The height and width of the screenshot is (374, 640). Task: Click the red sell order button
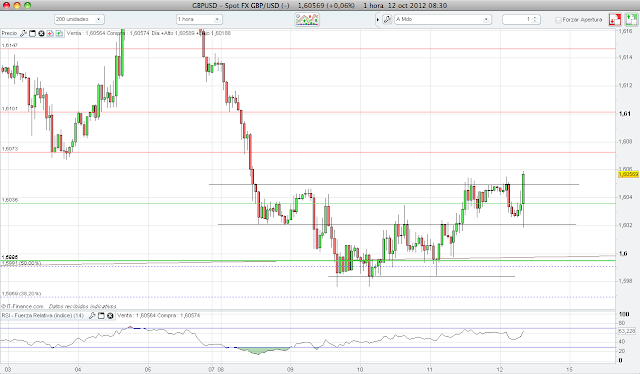click(615, 19)
